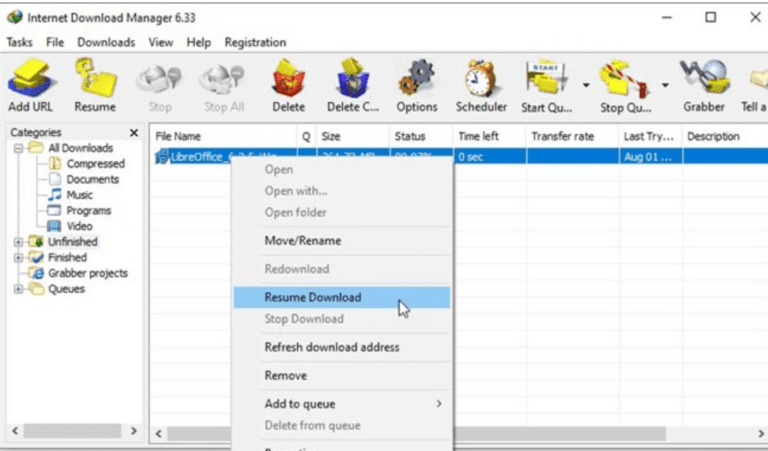Select Refresh download address menu entry

[x=331, y=347]
